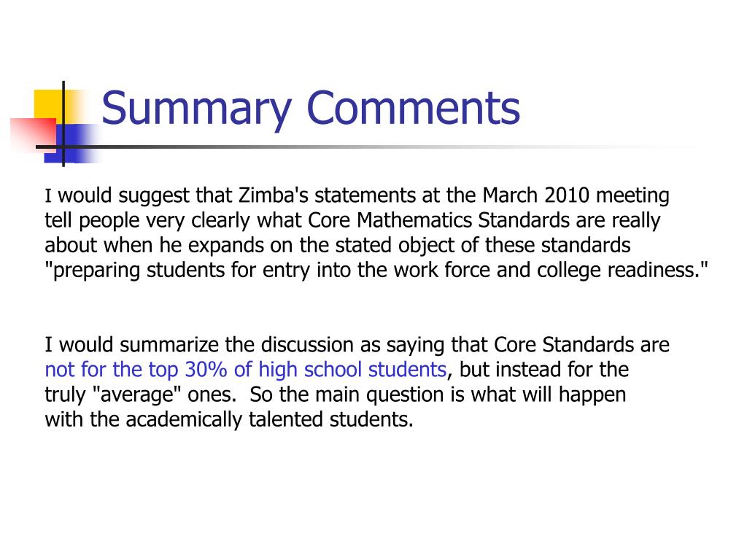747x560 pixels.
Task: Click 'high school students' blue text
Action: [x=352, y=370]
